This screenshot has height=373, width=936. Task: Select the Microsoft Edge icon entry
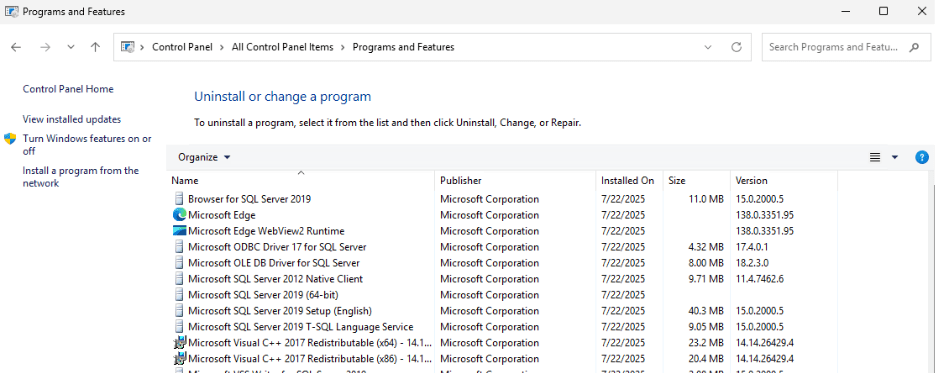coord(180,215)
